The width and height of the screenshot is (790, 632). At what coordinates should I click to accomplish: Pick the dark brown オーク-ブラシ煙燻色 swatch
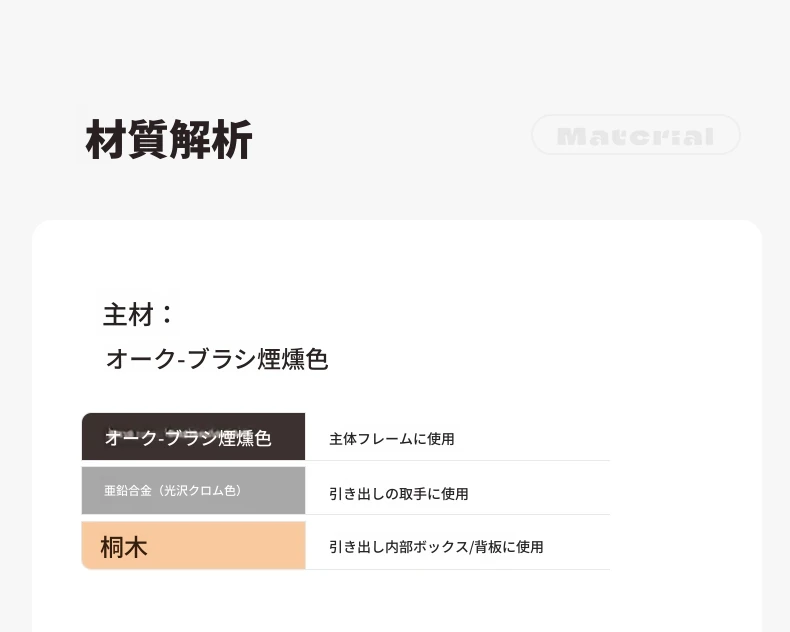tap(193, 436)
